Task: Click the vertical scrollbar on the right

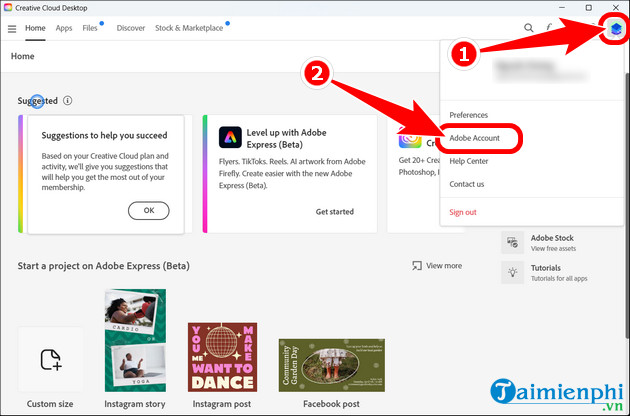Action: point(627,205)
